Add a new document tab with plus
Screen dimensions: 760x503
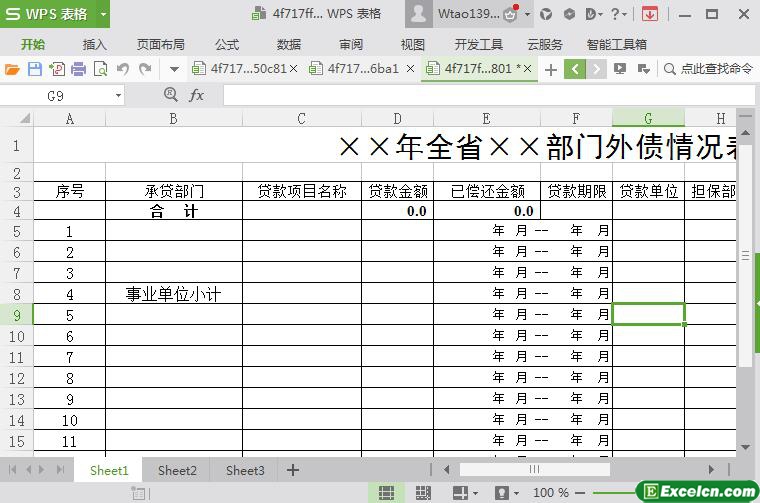[x=551, y=70]
